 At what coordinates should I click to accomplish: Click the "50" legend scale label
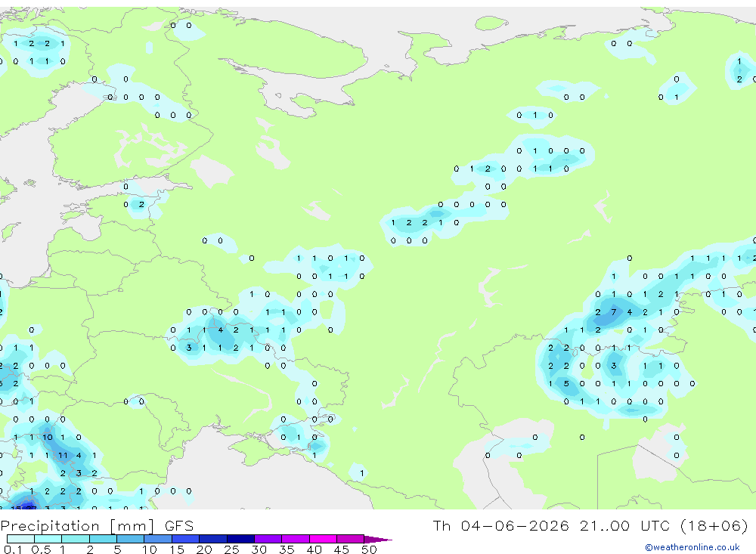369,549
